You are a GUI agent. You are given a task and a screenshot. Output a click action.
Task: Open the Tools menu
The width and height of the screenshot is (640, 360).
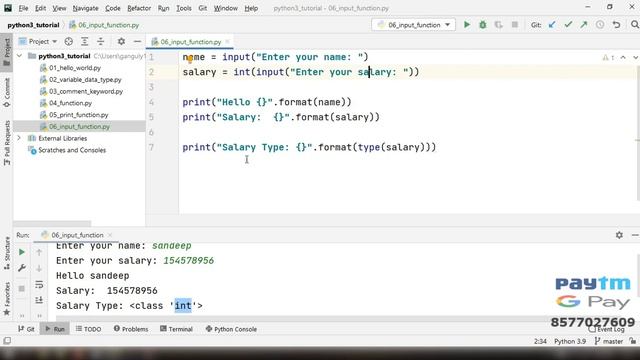184,8
